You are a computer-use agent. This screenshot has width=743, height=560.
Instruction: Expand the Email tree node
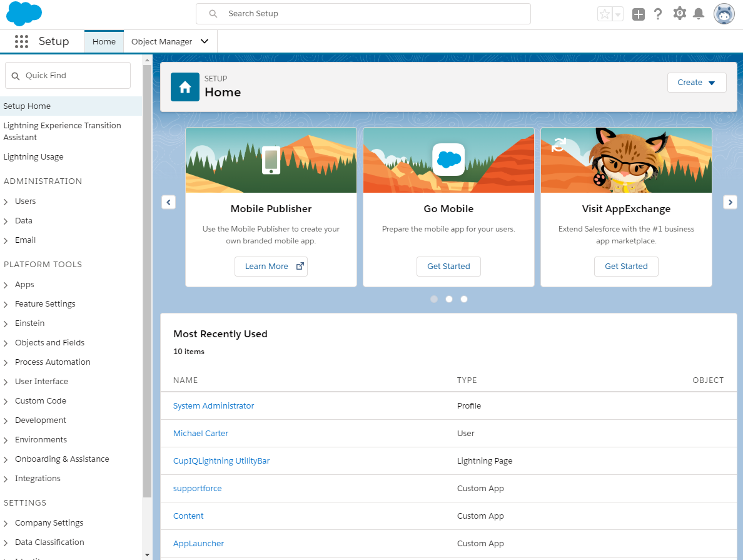(x=6, y=241)
